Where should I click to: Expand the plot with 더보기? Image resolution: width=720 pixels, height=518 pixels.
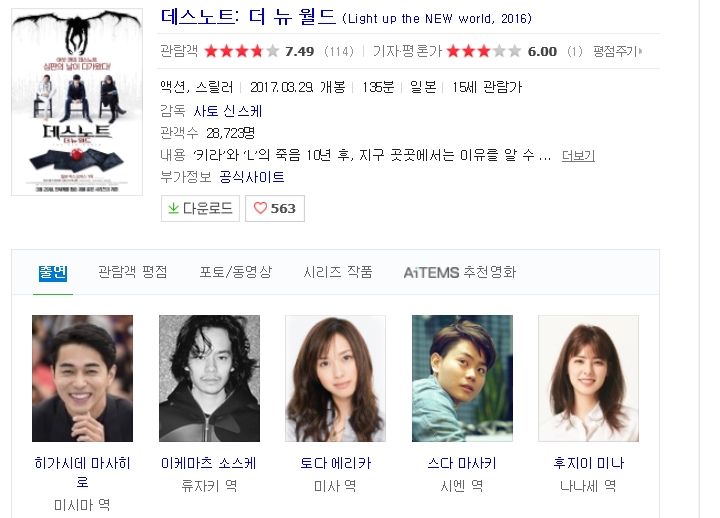tap(578, 156)
